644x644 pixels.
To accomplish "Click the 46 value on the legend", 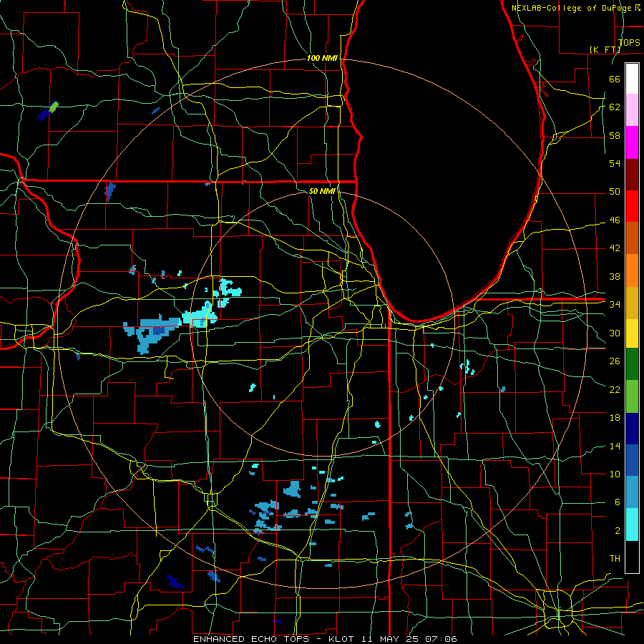I will 615,220.
